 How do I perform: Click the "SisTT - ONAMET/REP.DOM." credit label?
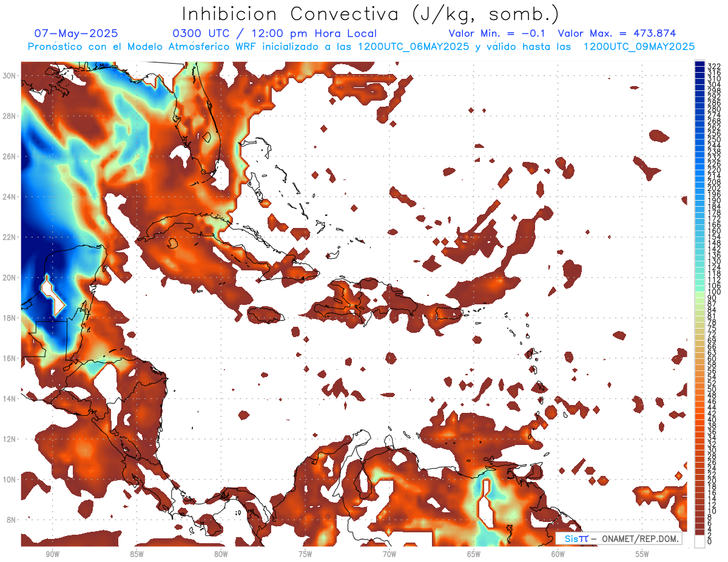[620, 538]
